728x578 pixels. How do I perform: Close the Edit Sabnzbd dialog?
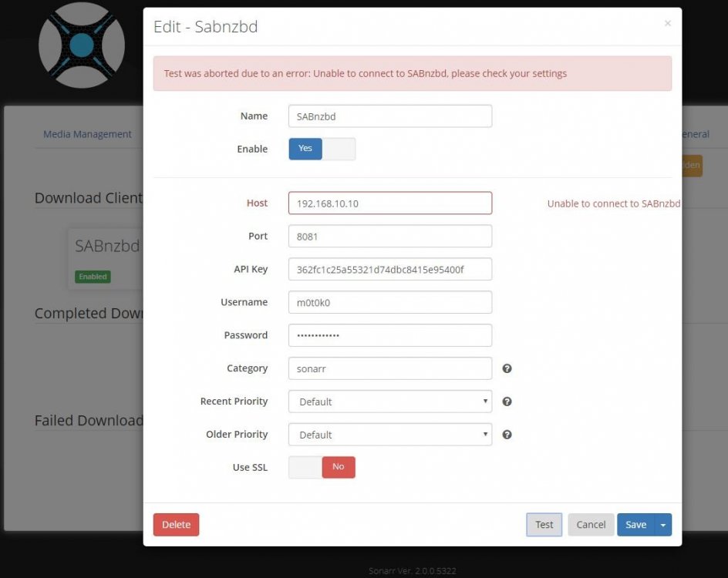pyautogui.click(x=668, y=23)
